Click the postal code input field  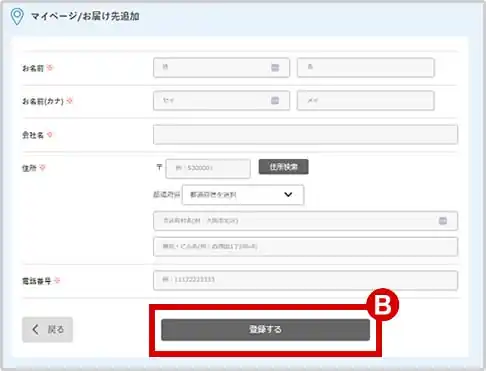208,168
